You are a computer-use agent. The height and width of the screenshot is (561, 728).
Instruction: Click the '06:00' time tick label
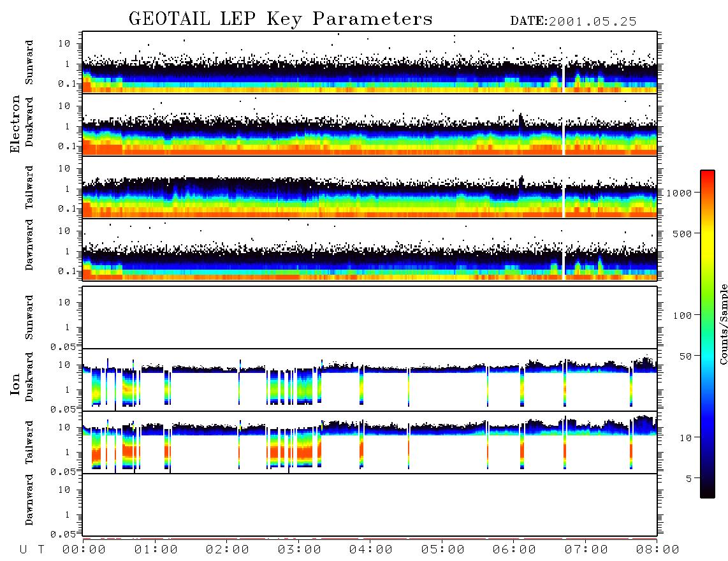(514, 550)
